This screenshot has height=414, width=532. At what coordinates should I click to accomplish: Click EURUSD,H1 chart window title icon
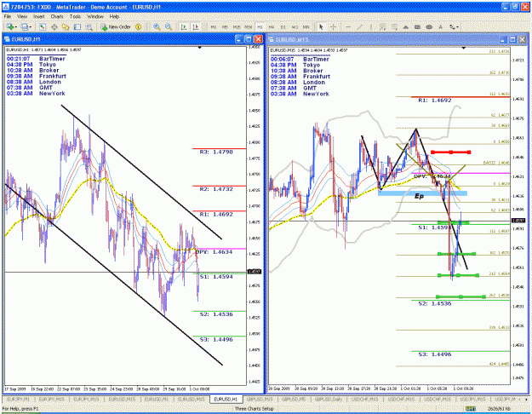click(x=7, y=39)
